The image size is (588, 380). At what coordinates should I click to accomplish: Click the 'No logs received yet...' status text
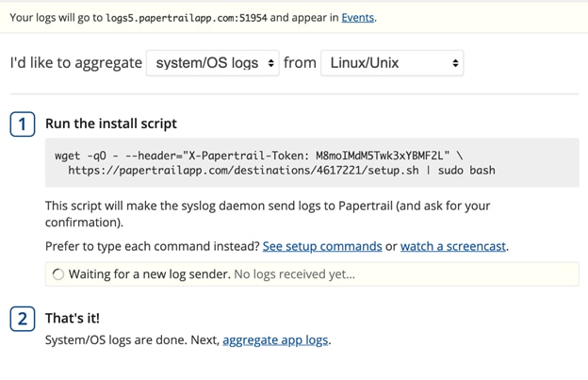click(294, 274)
